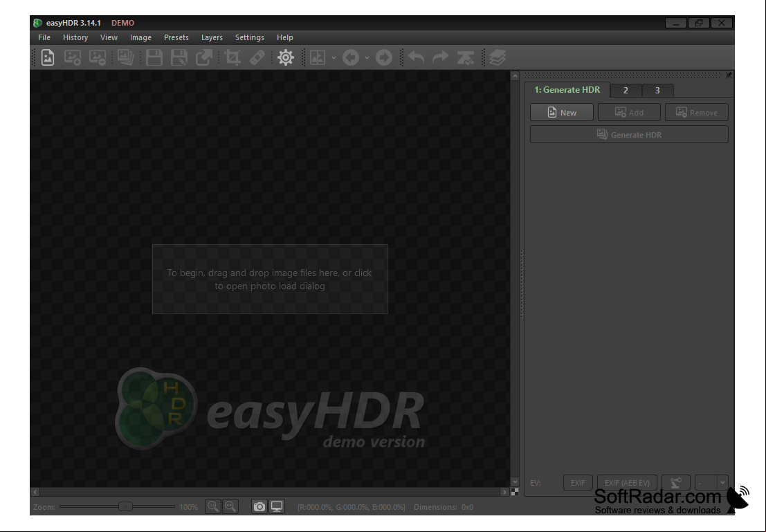Click the horizontal scrollbar left arrow

click(35, 492)
